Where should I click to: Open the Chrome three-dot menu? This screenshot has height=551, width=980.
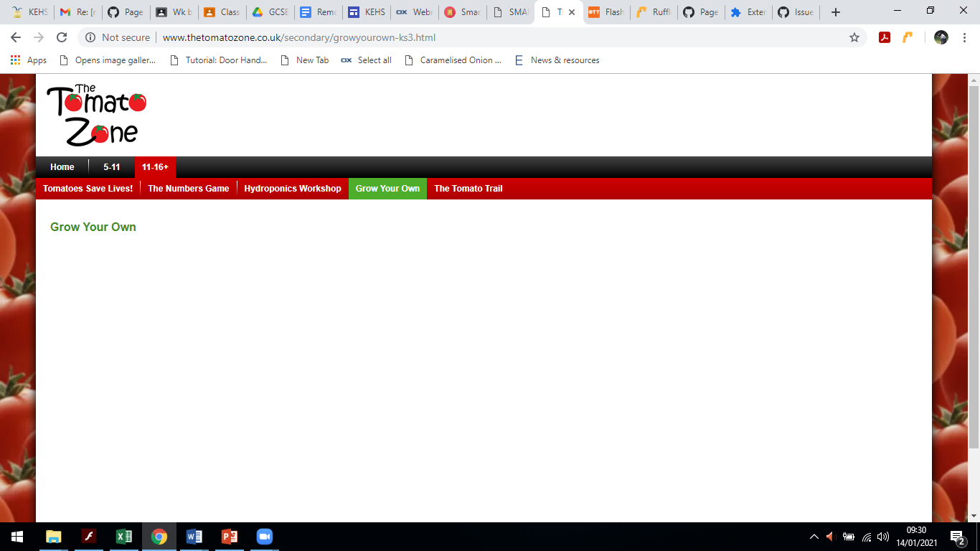pyautogui.click(x=964, y=37)
